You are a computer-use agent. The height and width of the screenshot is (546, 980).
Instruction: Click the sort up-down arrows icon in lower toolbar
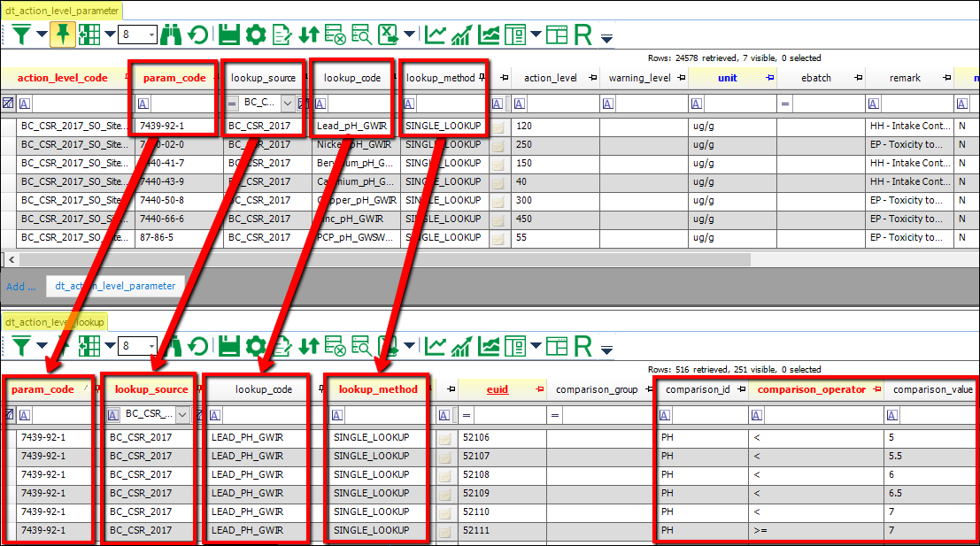tap(308, 346)
